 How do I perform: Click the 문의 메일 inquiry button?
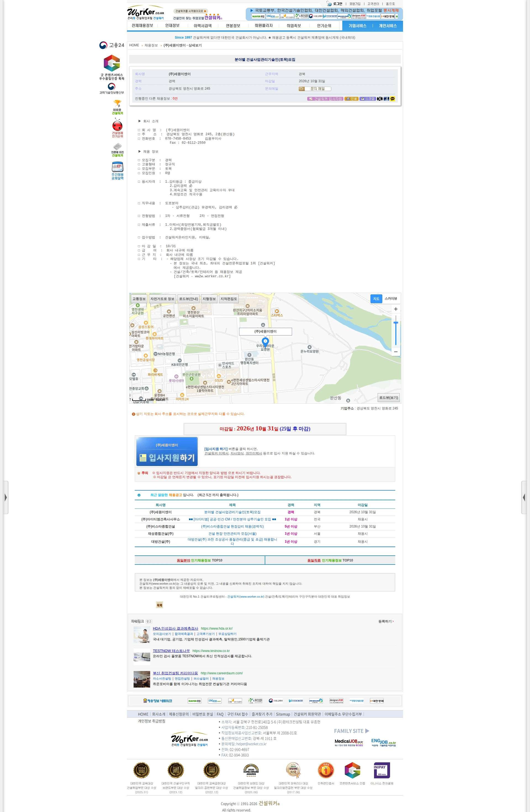(315, 89)
